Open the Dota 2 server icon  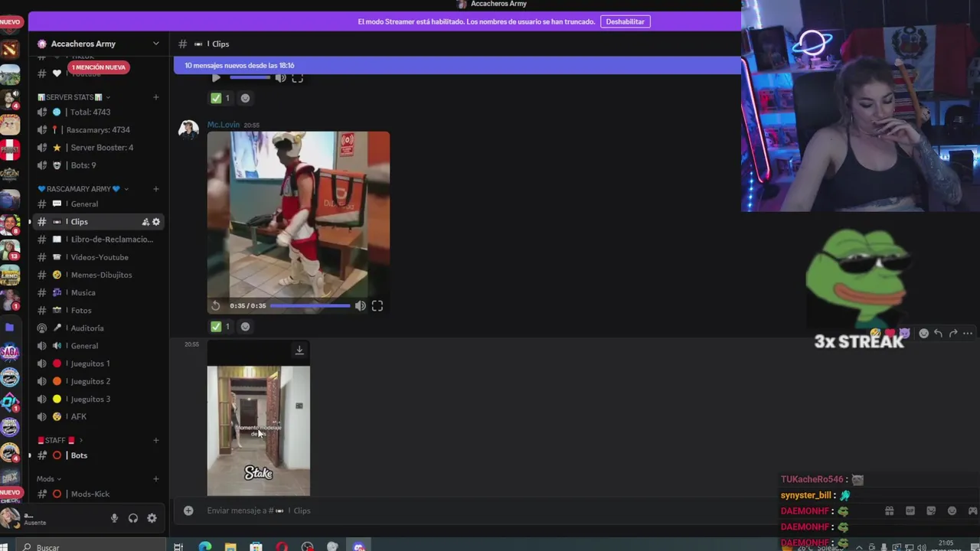click(x=9, y=49)
